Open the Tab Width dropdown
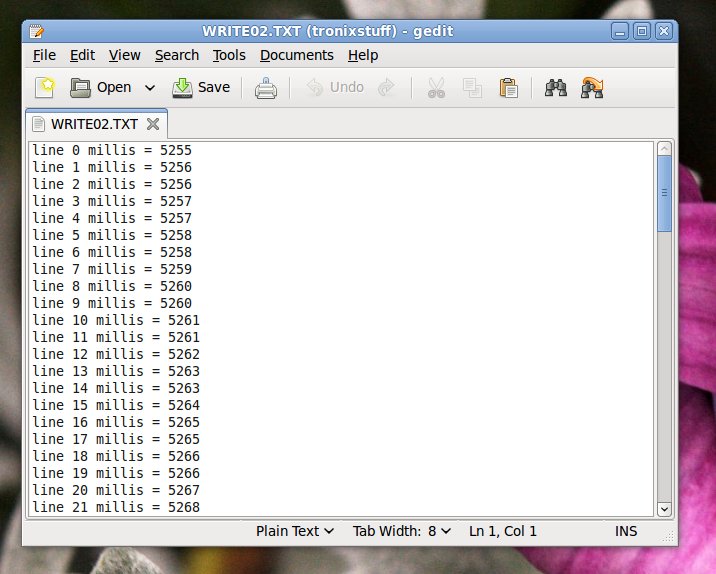Image resolution: width=716 pixels, height=574 pixels. [x=402, y=531]
